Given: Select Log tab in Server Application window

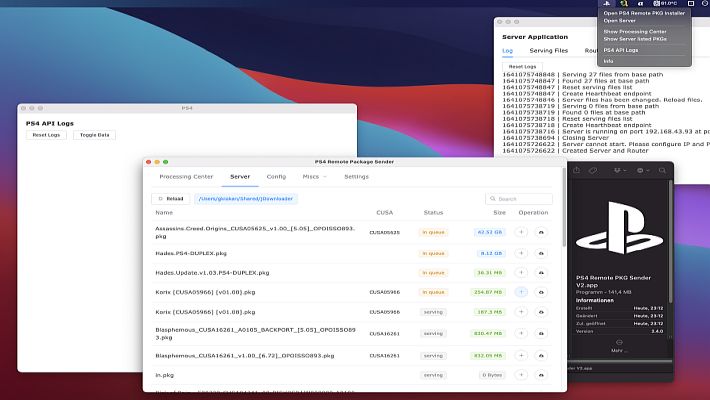Looking at the screenshot, I should click(508, 51).
